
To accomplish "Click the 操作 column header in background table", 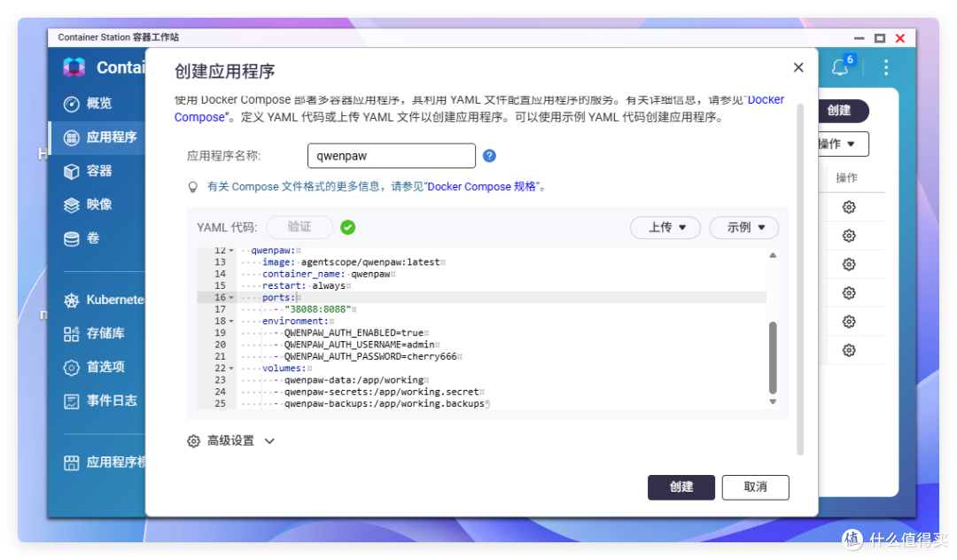I will click(x=846, y=178).
